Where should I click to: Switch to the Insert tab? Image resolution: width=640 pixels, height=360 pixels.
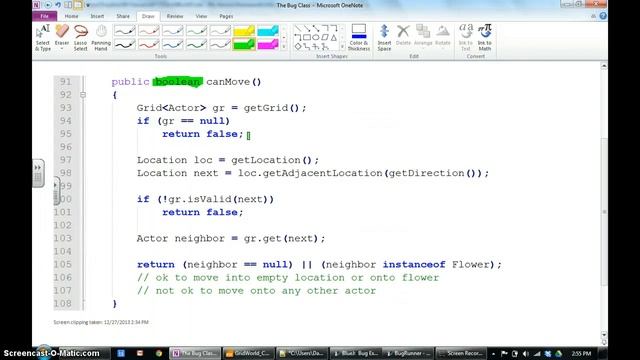[x=97, y=16]
